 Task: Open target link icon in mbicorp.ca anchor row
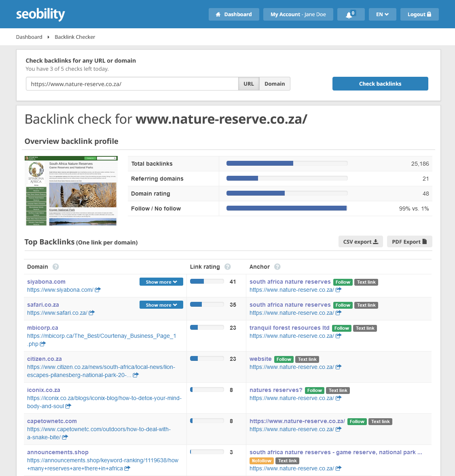click(x=338, y=336)
